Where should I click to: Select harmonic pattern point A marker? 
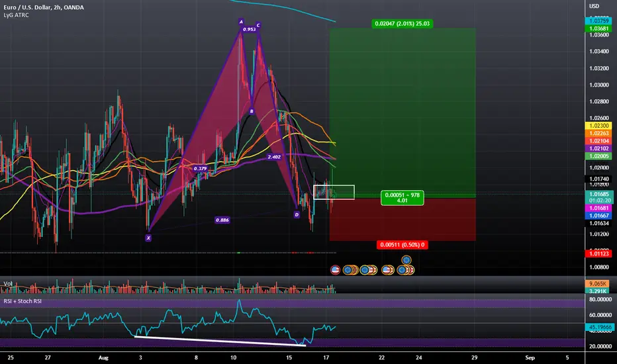tap(241, 22)
